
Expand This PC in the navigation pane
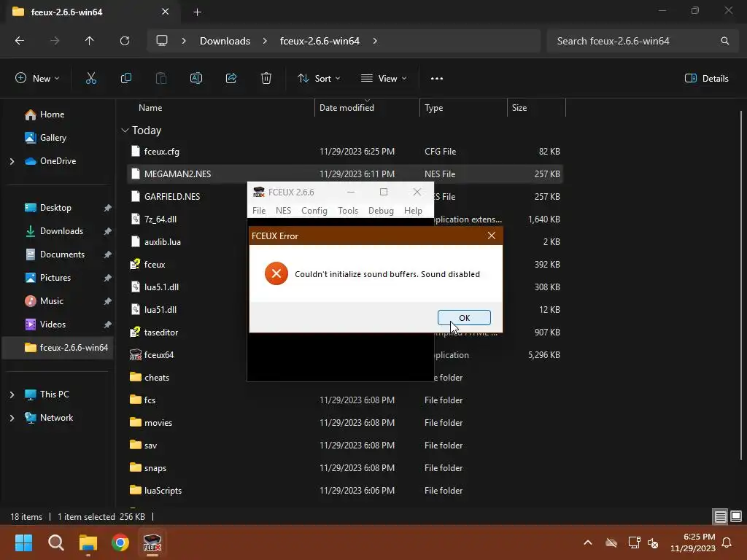pyautogui.click(x=12, y=394)
